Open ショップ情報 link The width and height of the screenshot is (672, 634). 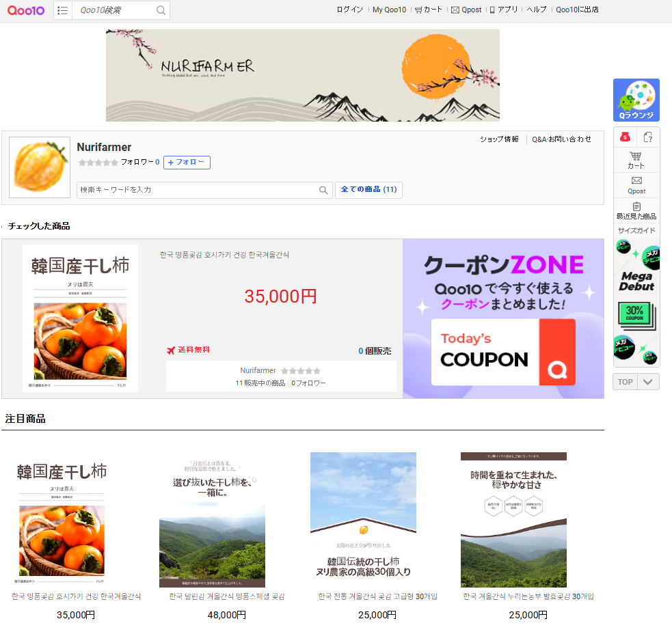(x=499, y=139)
